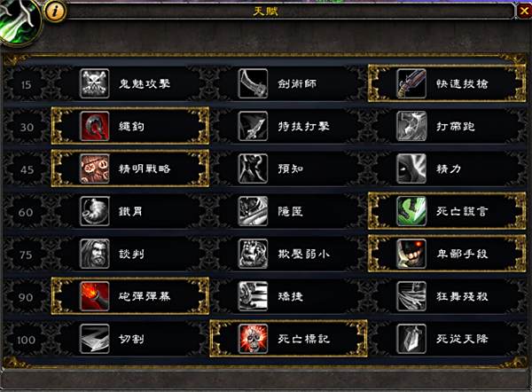Choose the 談判 bearded man icon
532x392 pixels.
(x=95, y=254)
